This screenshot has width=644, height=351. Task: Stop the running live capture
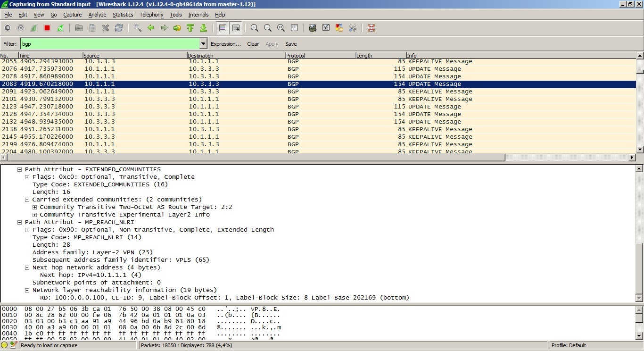pos(47,28)
